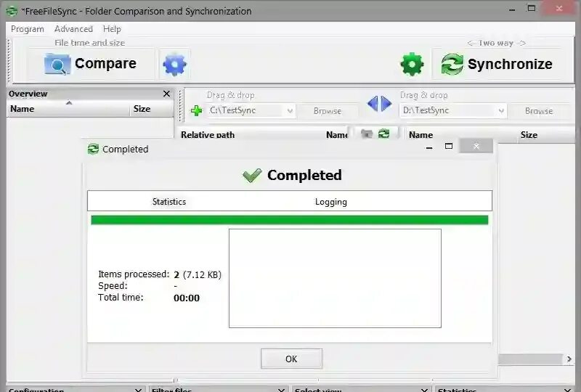Close the Completed dialog

pos(476,146)
